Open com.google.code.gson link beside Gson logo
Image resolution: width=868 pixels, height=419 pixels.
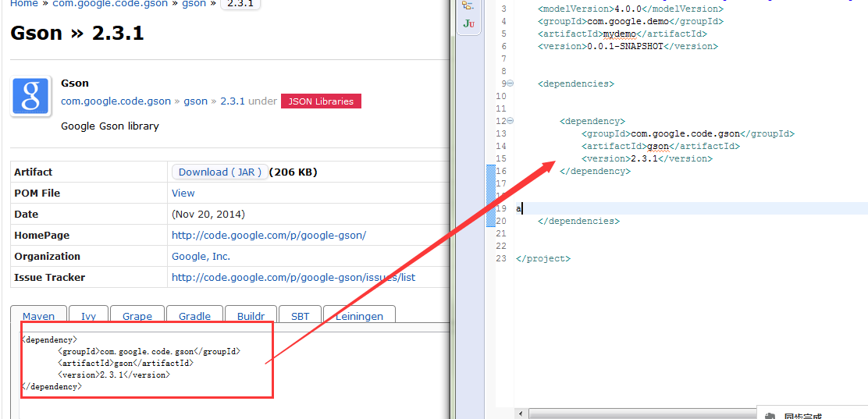[x=116, y=101]
